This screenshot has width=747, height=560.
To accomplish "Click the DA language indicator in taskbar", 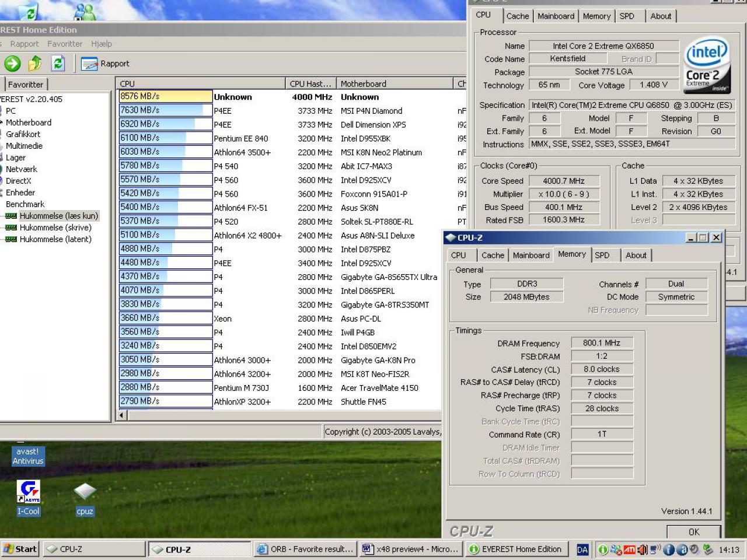I will click(582, 549).
